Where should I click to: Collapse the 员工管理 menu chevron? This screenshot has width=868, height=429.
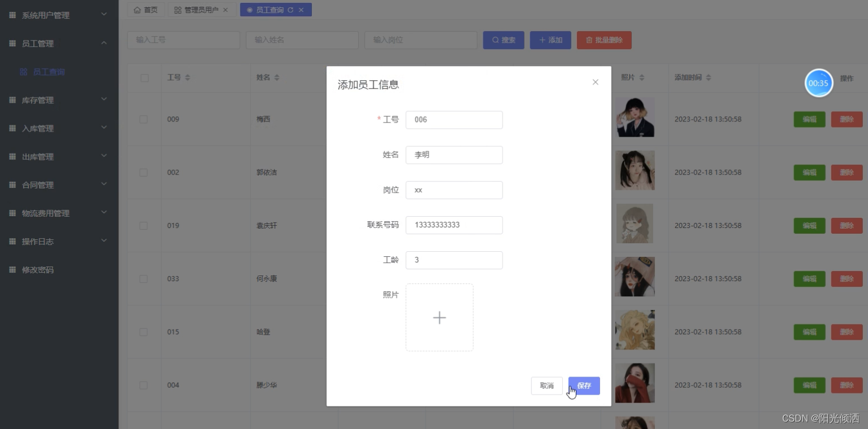click(x=104, y=43)
